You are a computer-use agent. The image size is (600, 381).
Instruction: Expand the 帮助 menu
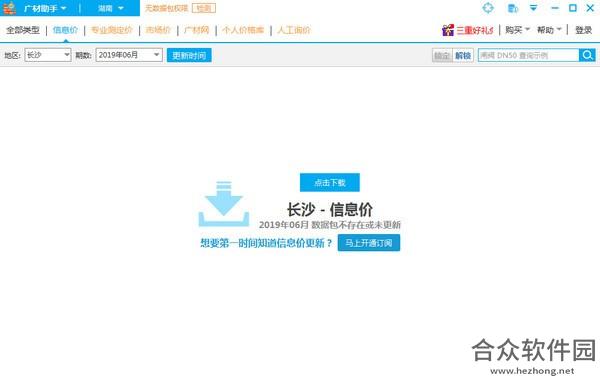point(549,30)
